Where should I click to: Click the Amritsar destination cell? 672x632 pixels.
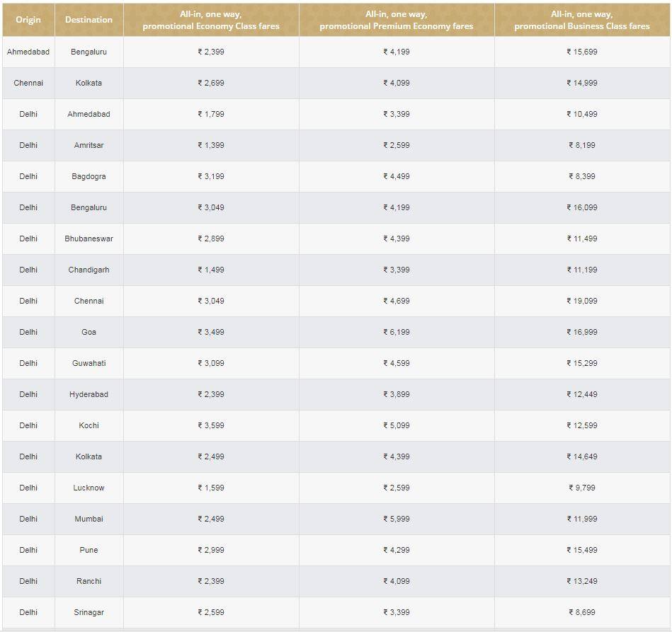89,145
